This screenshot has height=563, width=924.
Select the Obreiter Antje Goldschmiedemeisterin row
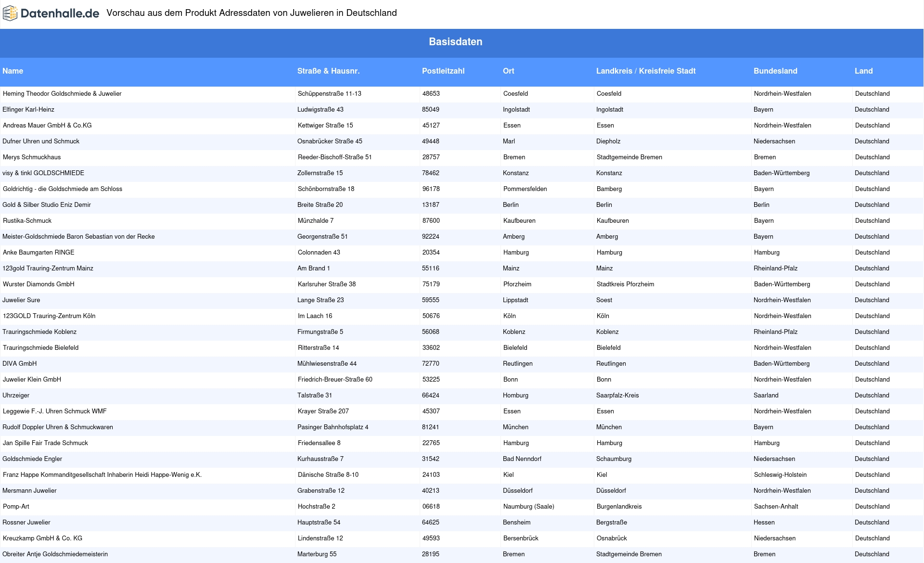(x=55, y=554)
